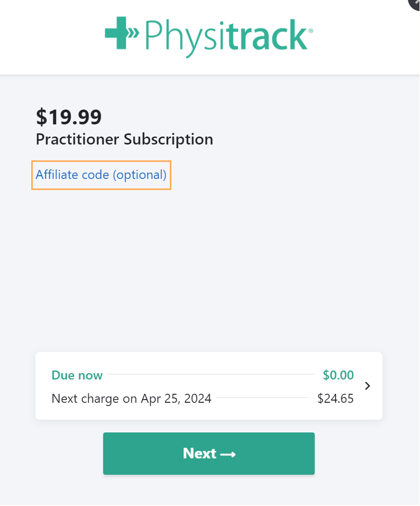Click the Physitrack wordmark text
This screenshot has width=420, height=506.
[226, 37]
